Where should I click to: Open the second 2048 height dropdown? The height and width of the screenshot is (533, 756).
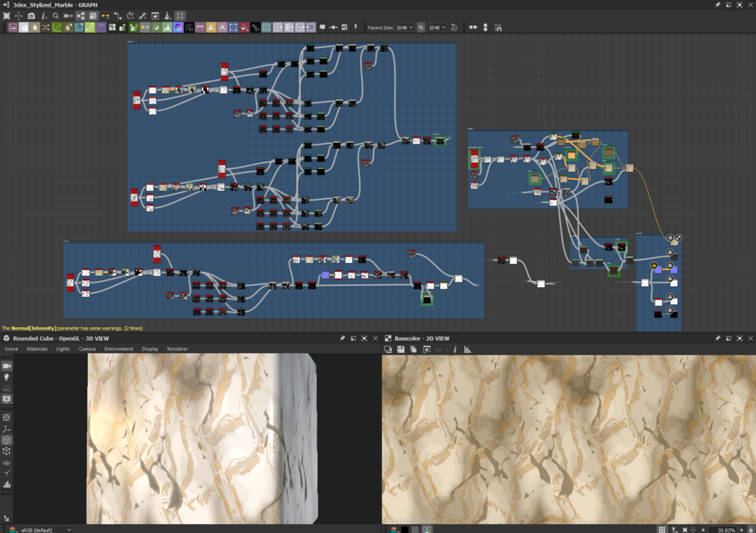pyautogui.click(x=437, y=28)
